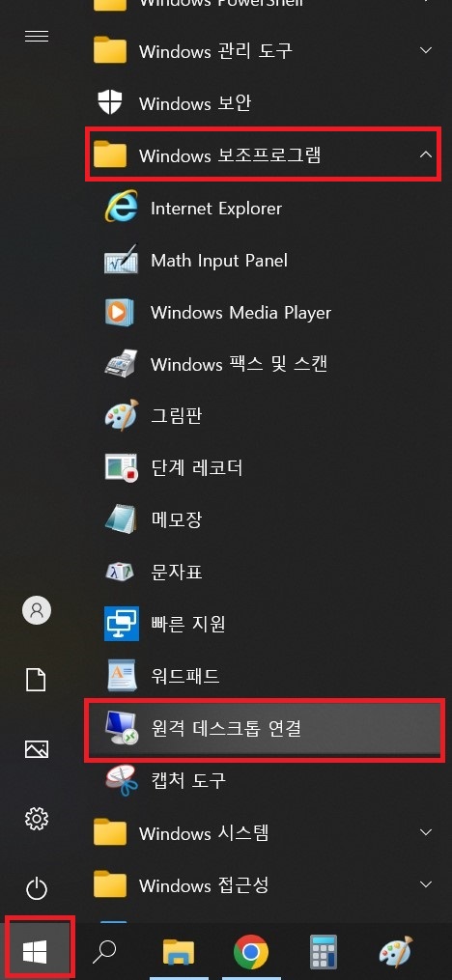Expand Windows 관리 도구 chevron

tap(426, 50)
